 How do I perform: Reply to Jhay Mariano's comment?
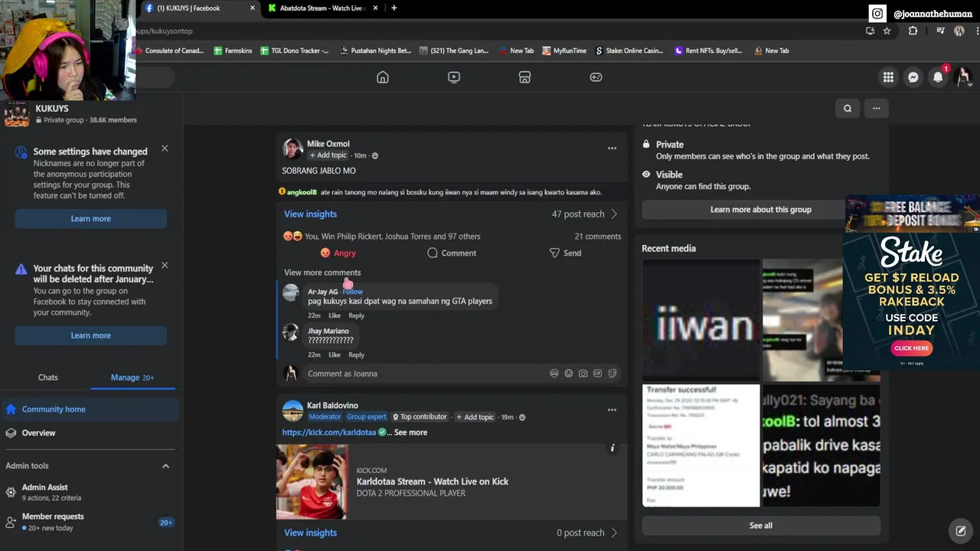pyautogui.click(x=357, y=355)
